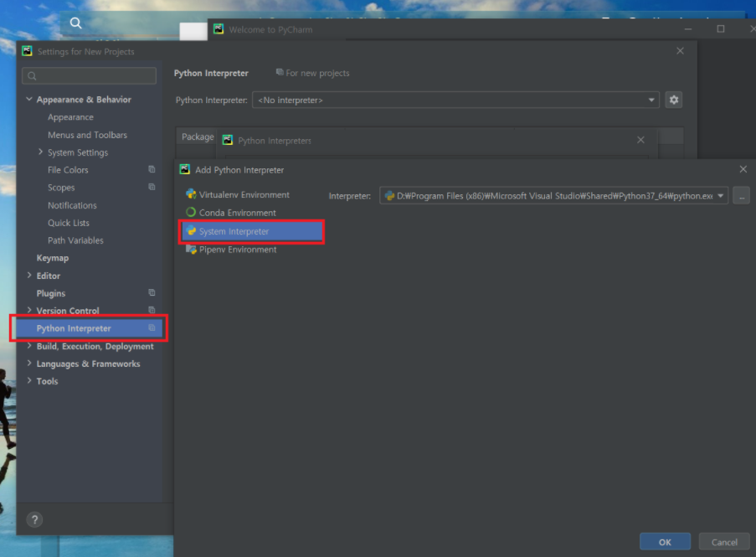Select System Interpreter option
Screen dimensions: 756x557
tap(252, 231)
